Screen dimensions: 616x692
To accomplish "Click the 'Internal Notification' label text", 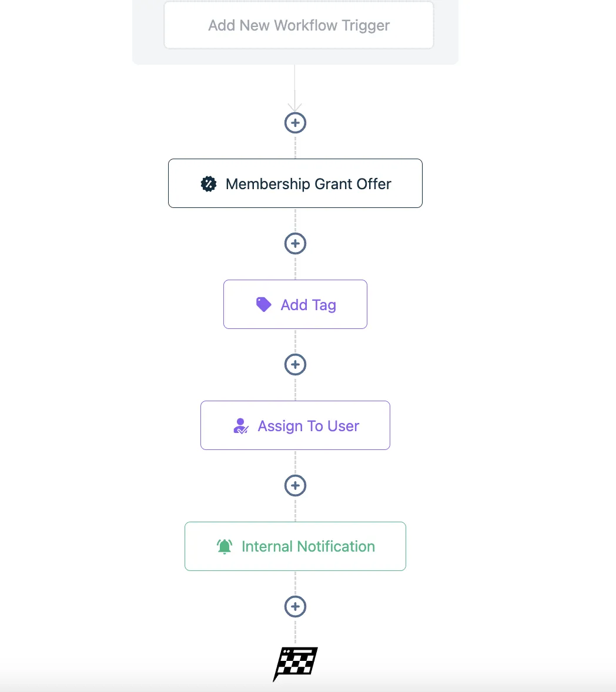I will point(308,547).
